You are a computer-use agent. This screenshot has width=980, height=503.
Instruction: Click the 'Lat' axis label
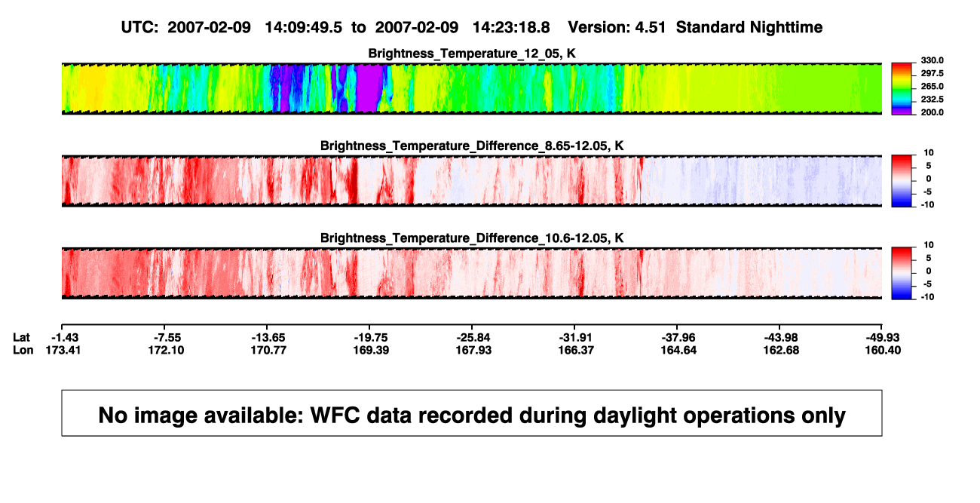[x=20, y=337]
